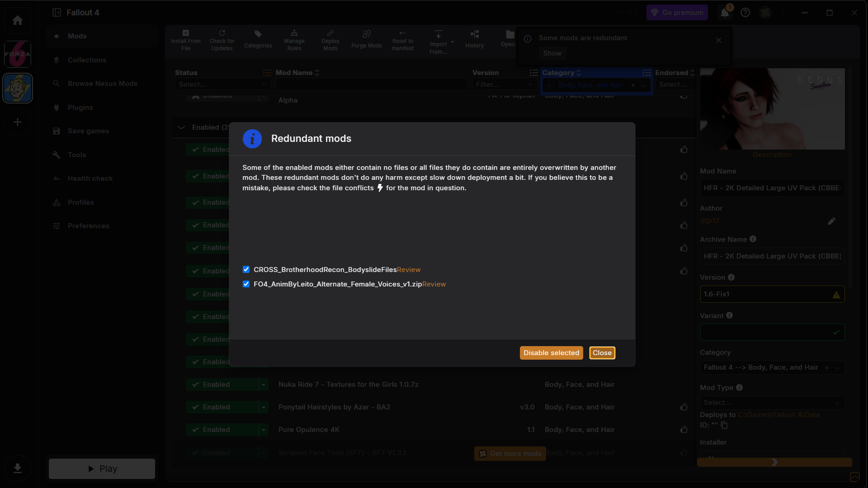Open the History toolbar item
The image size is (868, 488).
[x=475, y=40]
